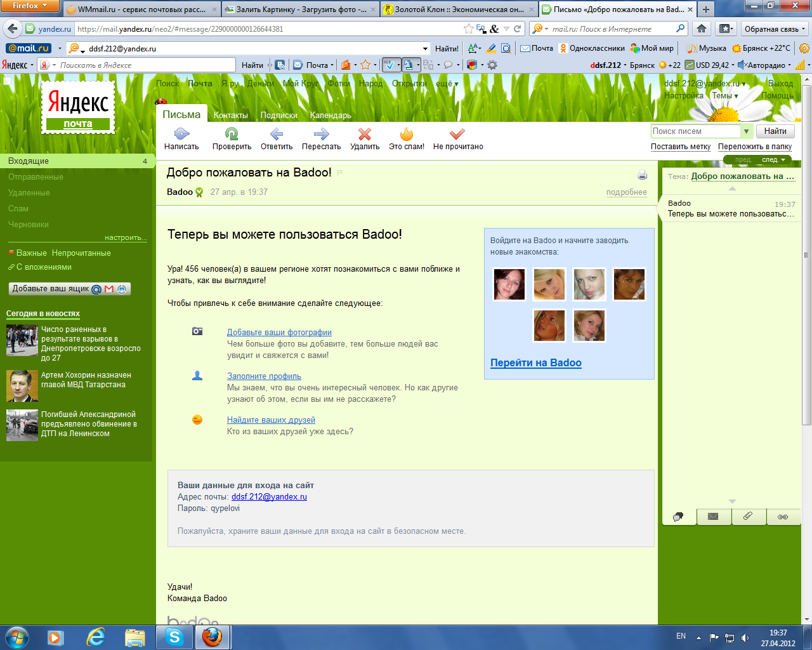Open the Отправленные folder
This screenshot has width=812, height=650.
36,177
